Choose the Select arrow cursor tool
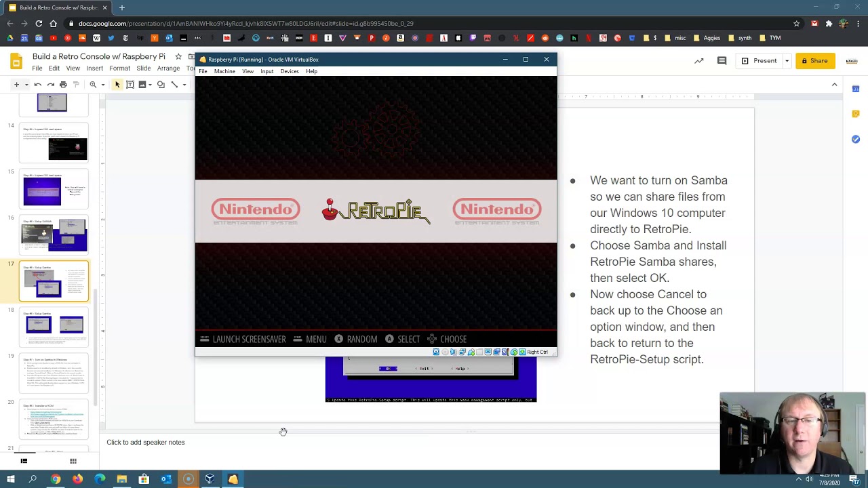This screenshot has width=868, height=488. [x=117, y=85]
